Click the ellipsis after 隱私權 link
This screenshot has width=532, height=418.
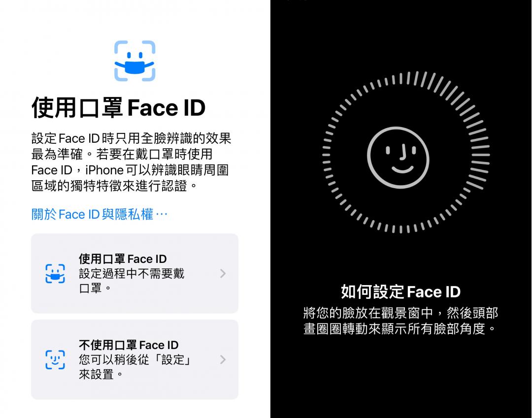162,214
